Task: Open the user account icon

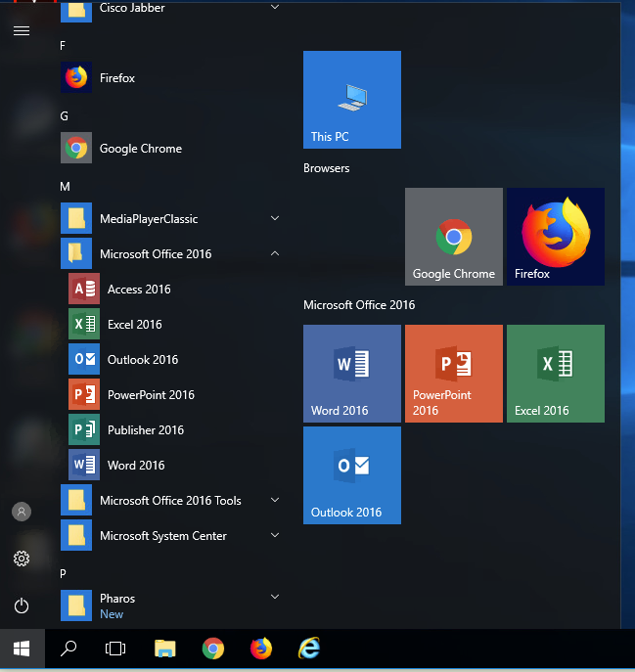Action: tap(22, 512)
